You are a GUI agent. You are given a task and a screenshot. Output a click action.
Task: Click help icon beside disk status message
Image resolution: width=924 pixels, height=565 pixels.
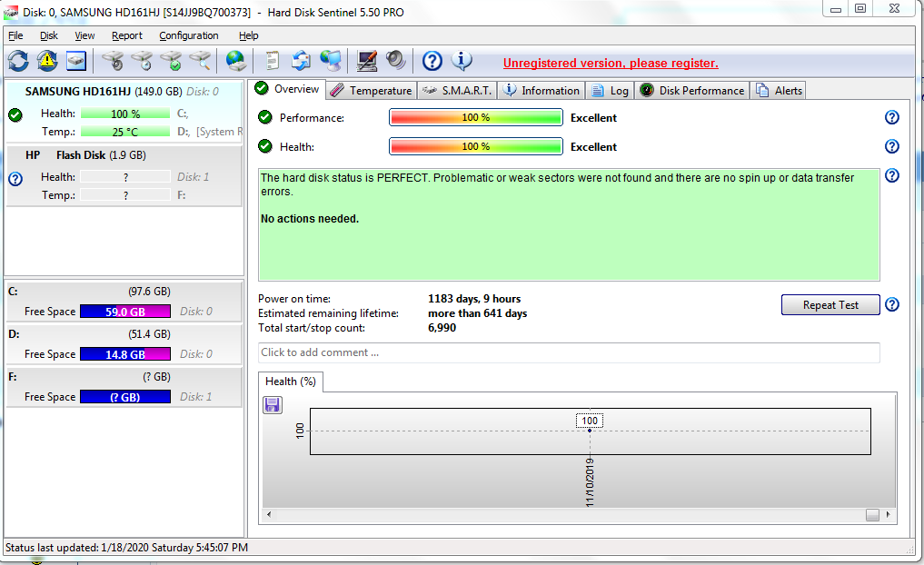[892, 175]
